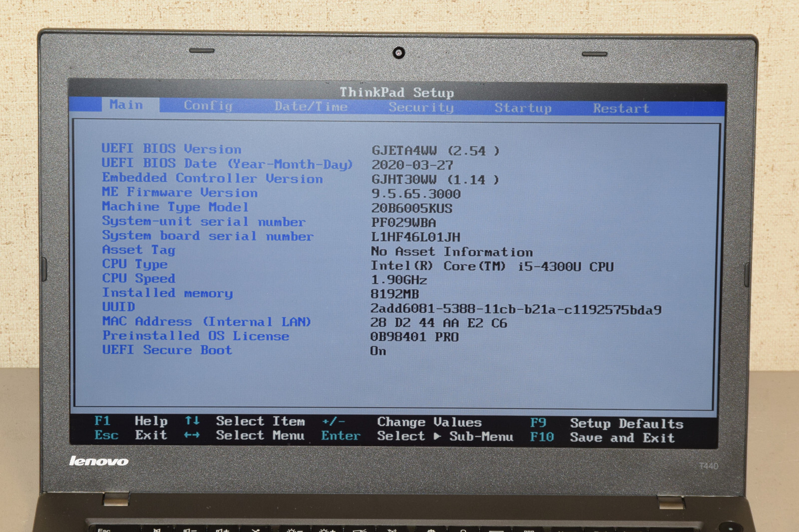
Task: Click the MAC Address (Internal LAN) label
Action: (207, 321)
